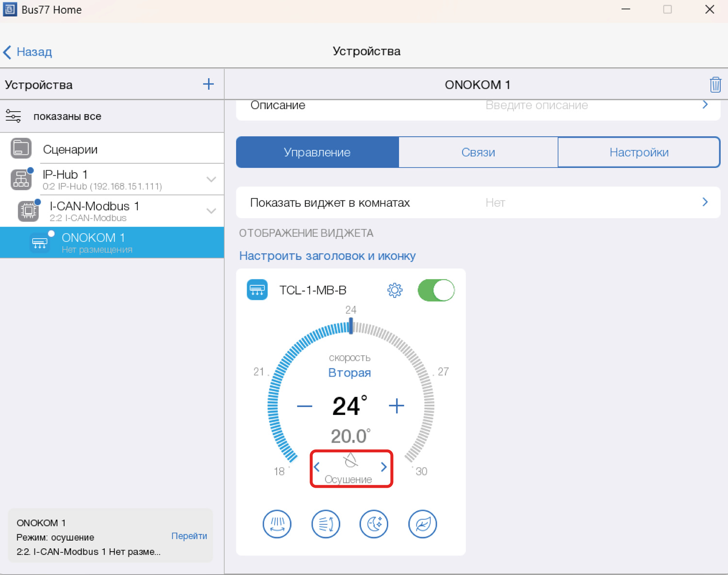Screen dimensions: 728x575
Task: Switch to the Связи tab
Action: coord(478,152)
